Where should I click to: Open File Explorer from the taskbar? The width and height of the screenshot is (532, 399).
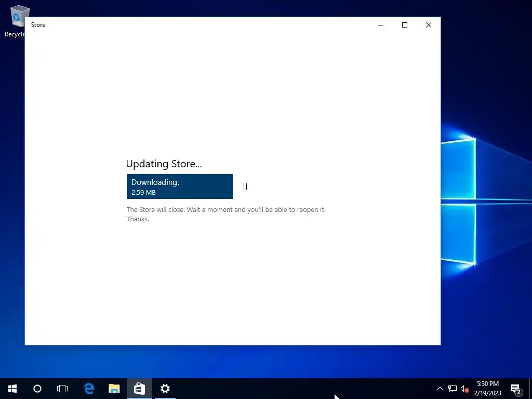pos(114,389)
